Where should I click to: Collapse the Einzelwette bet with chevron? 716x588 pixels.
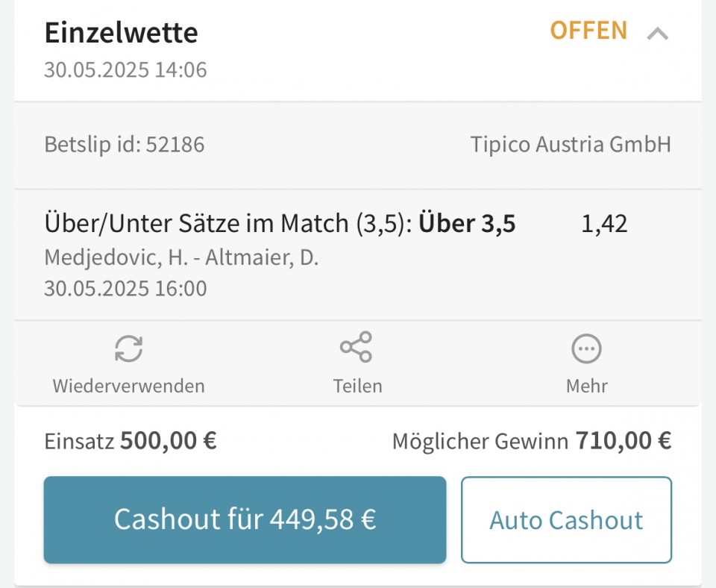tap(658, 34)
